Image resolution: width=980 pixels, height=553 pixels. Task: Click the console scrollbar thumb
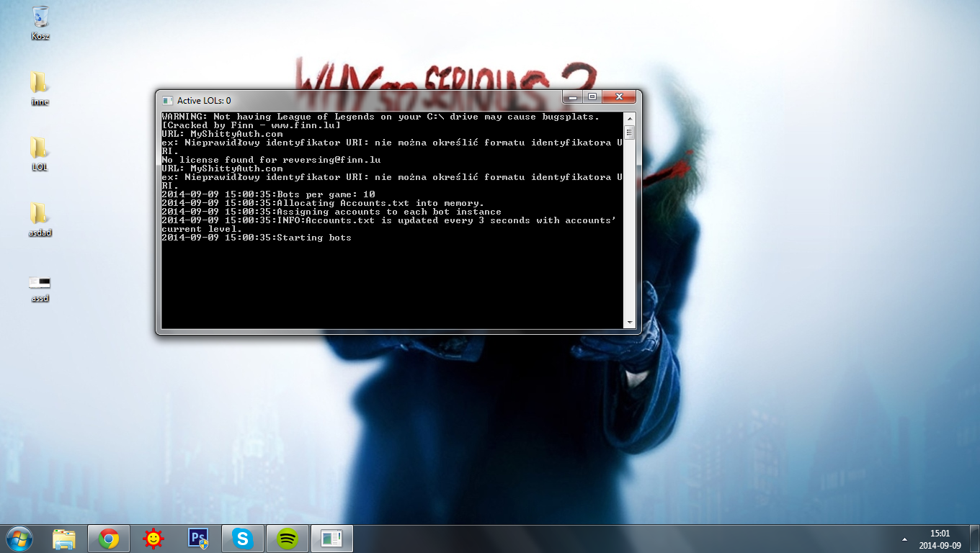tap(629, 132)
